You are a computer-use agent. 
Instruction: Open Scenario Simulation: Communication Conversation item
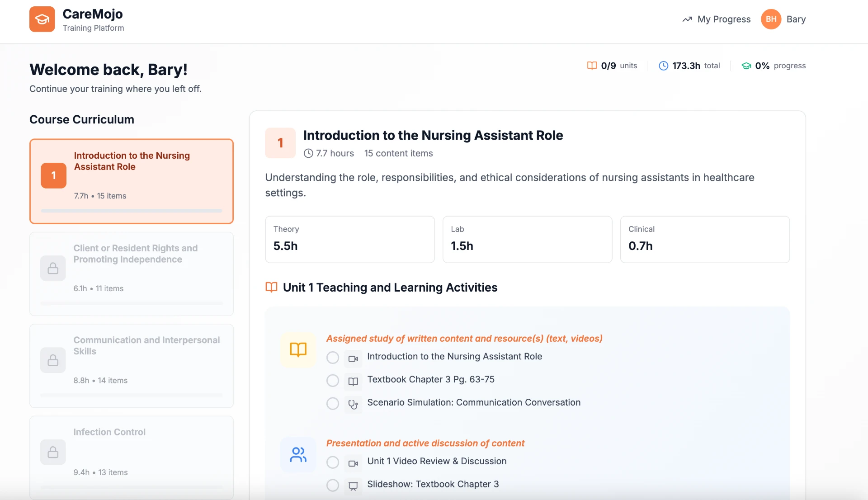474,402
